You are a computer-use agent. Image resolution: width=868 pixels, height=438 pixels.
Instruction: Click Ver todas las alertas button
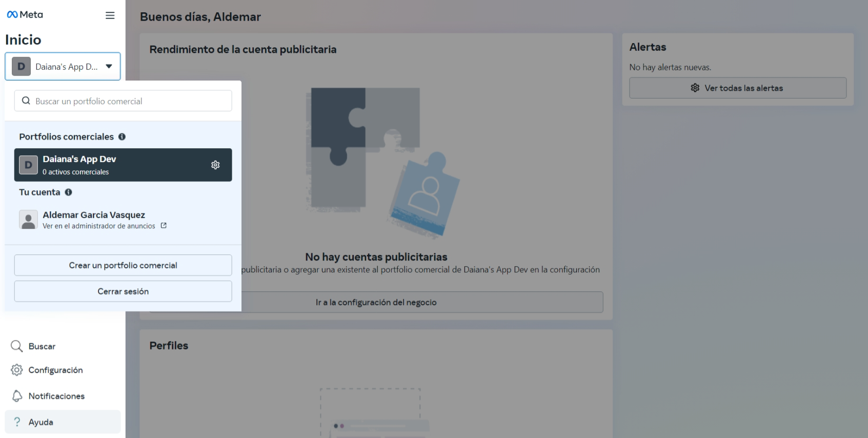[x=737, y=88]
